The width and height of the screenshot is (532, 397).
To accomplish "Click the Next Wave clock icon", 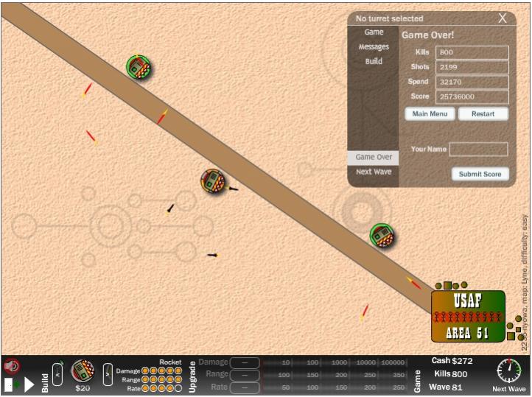I will click(509, 370).
